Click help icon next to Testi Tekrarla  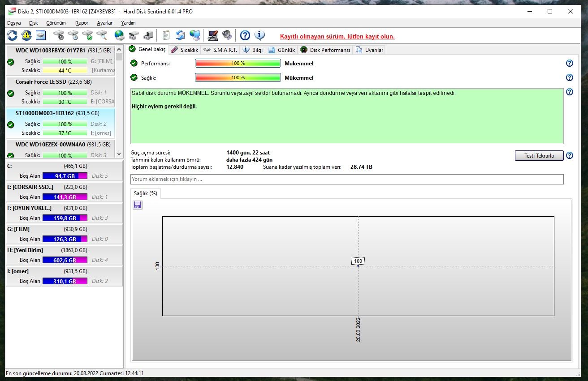(x=570, y=156)
